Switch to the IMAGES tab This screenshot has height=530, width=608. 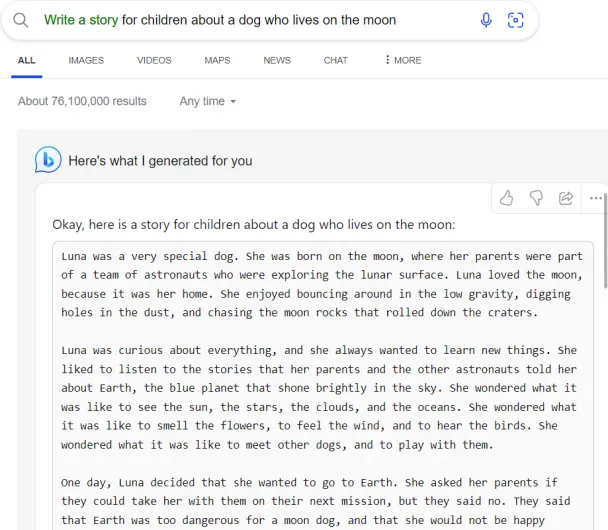click(x=86, y=60)
